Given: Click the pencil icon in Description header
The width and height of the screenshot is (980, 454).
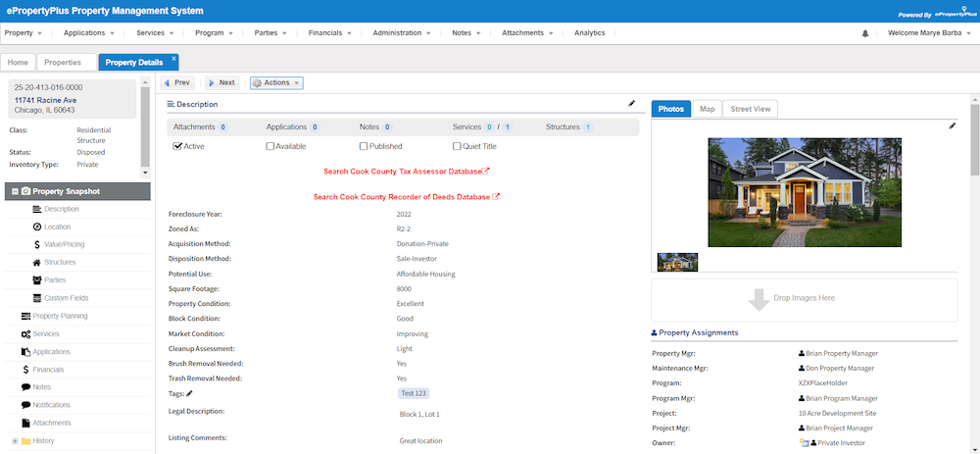Looking at the screenshot, I should 632,104.
